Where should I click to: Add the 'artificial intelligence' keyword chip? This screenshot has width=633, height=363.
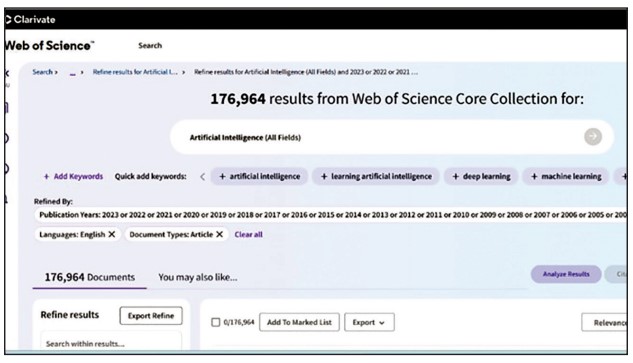tap(259, 176)
